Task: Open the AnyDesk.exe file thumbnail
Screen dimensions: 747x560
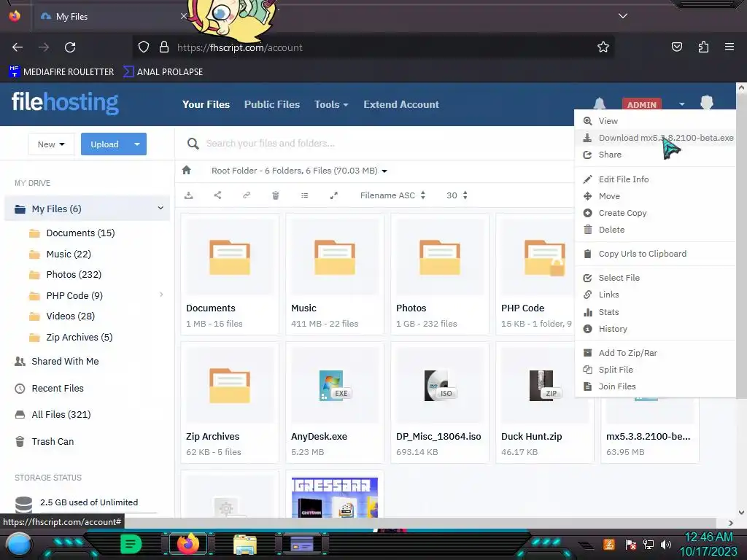Action: 334,385
